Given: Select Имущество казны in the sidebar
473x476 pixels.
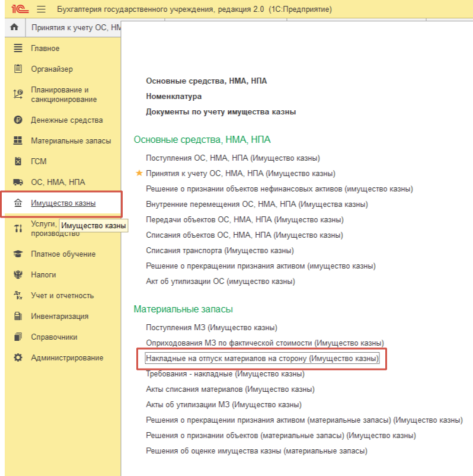Looking at the screenshot, I should [63, 203].
